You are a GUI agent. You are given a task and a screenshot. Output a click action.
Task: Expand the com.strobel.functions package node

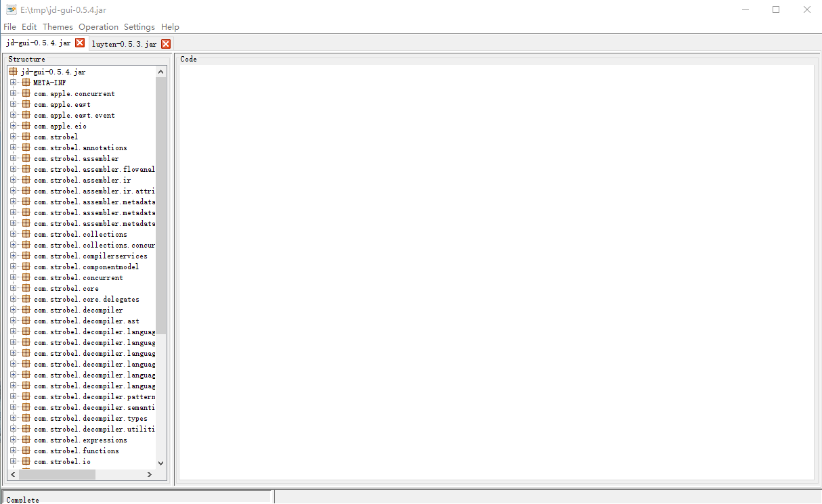[14, 451]
